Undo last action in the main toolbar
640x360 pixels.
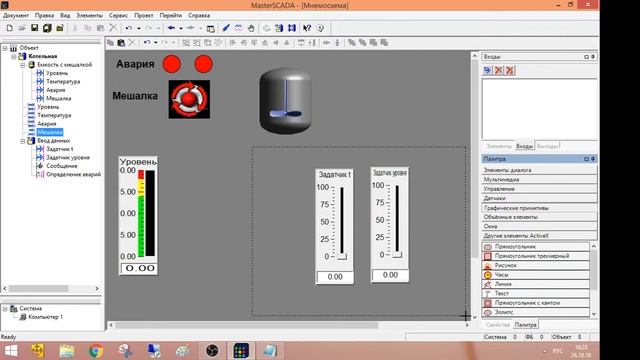(x=129, y=28)
